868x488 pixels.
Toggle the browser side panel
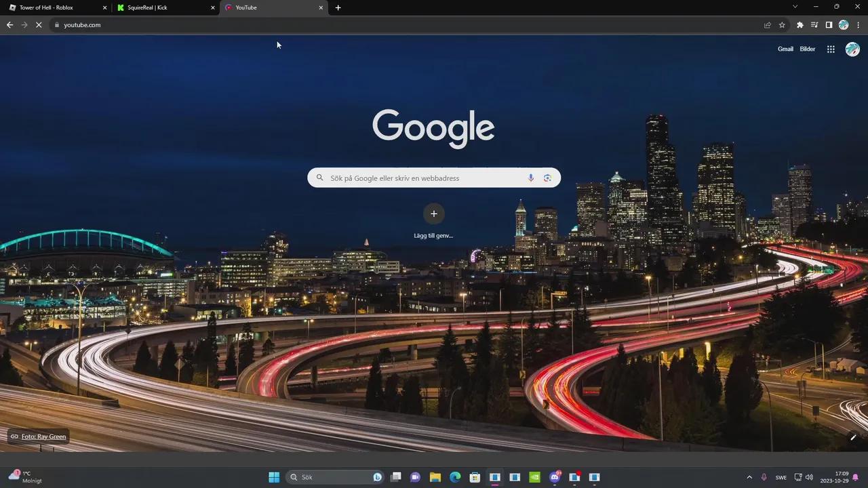829,25
